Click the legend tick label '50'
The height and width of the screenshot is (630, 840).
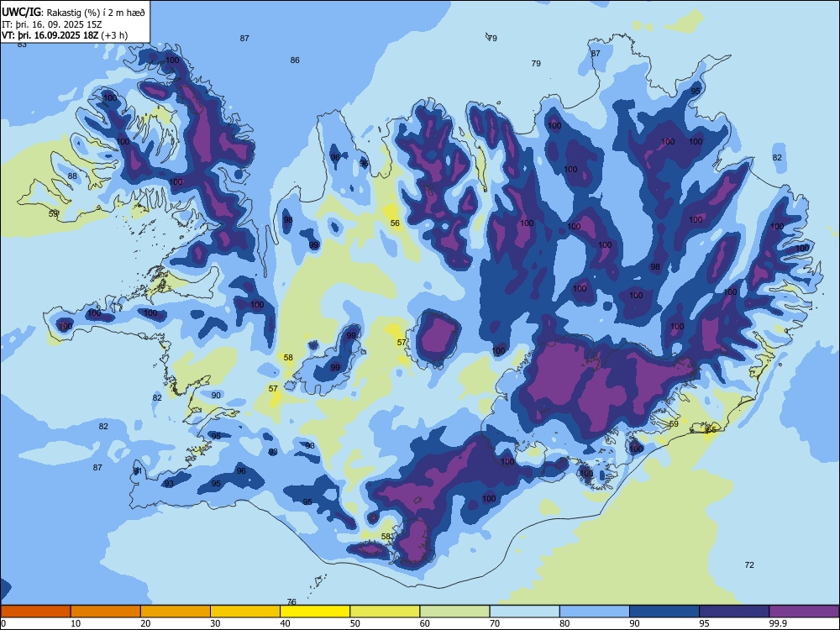355,623
